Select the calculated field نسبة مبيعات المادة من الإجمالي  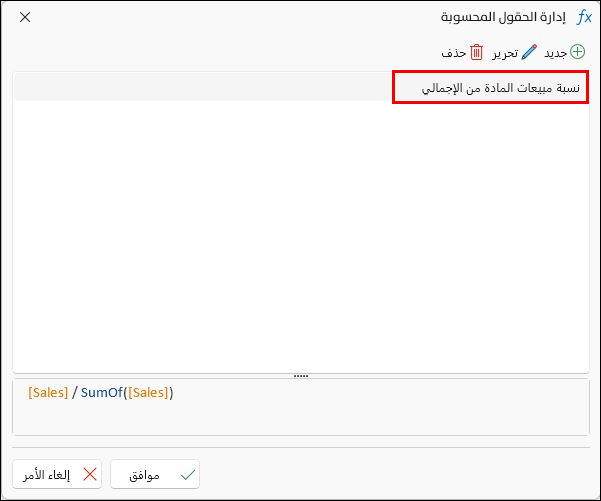tap(301, 88)
